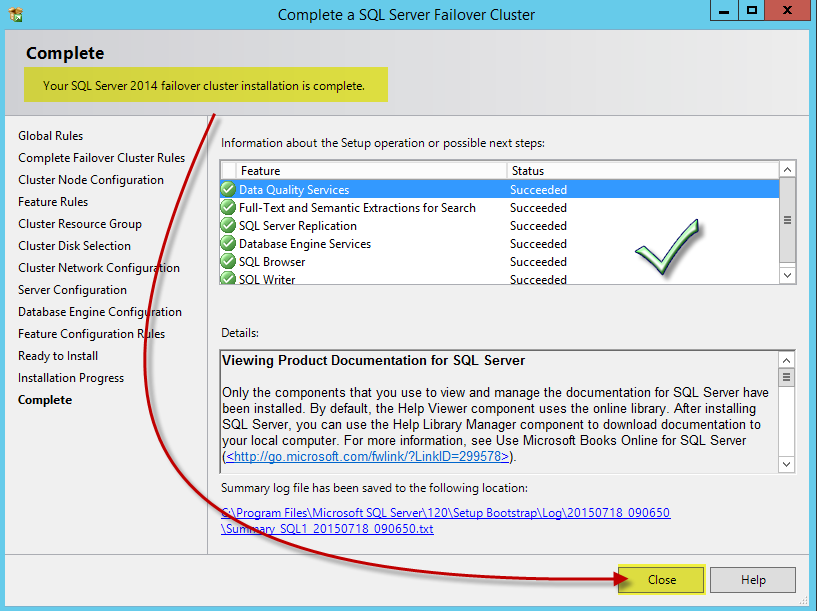The height and width of the screenshot is (611, 817).
Task: Click the feature list scrollbar thumb
Action: pyautogui.click(x=787, y=220)
